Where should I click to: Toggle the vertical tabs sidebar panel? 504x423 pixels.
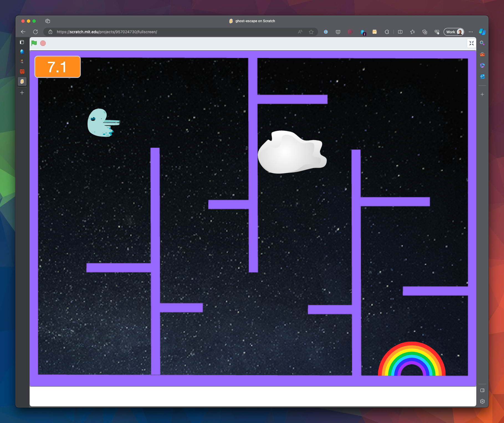click(x=22, y=42)
